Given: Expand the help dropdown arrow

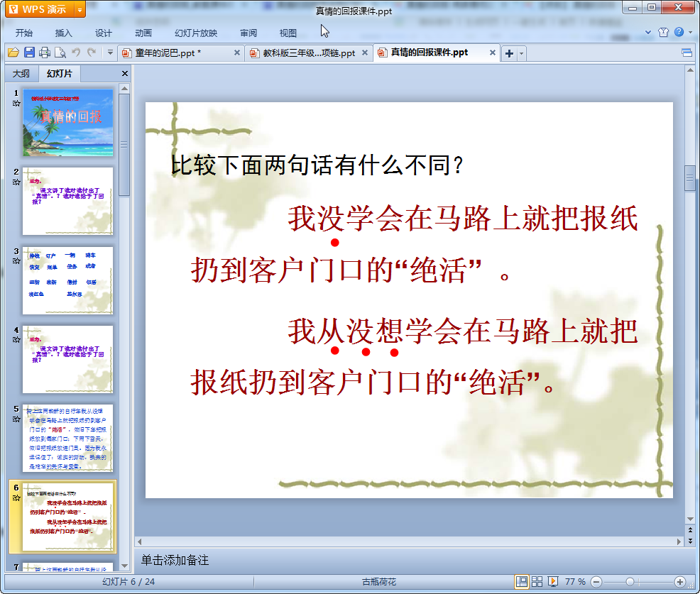Looking at the screenshot, I should click(691, 32).
